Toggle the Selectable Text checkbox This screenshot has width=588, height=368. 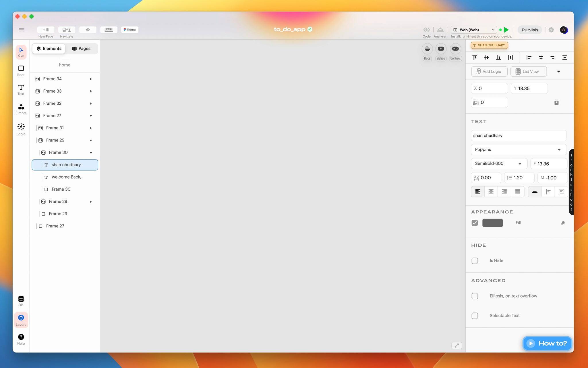[x=475, y=316]
